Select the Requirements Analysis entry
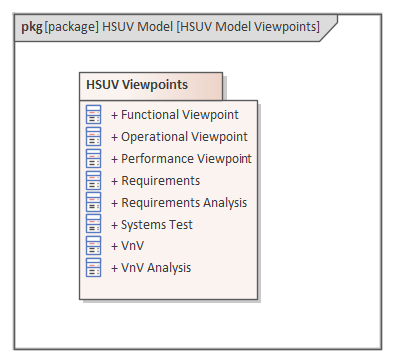Screen dimensions: 396x364 (179, 203)
